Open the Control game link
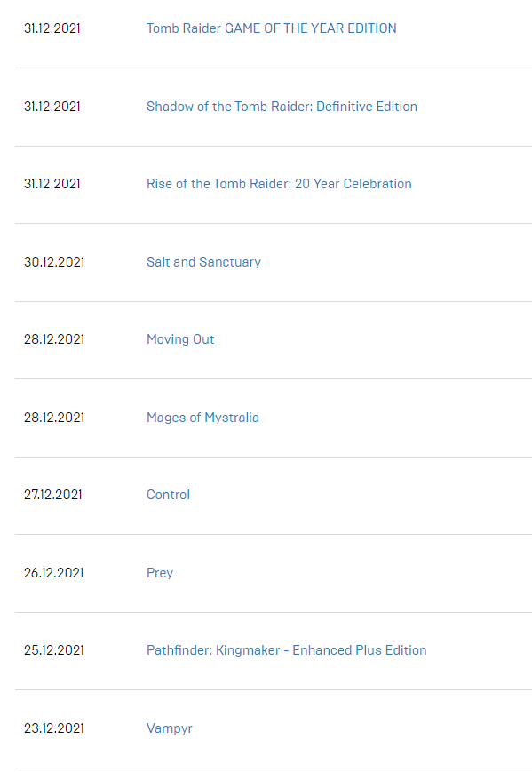 point(169,495)
